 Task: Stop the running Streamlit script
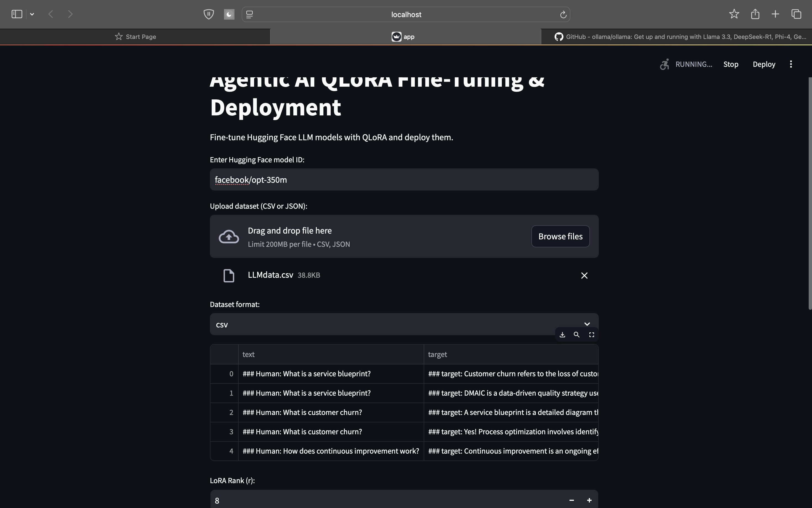click(x=731, y=64)
